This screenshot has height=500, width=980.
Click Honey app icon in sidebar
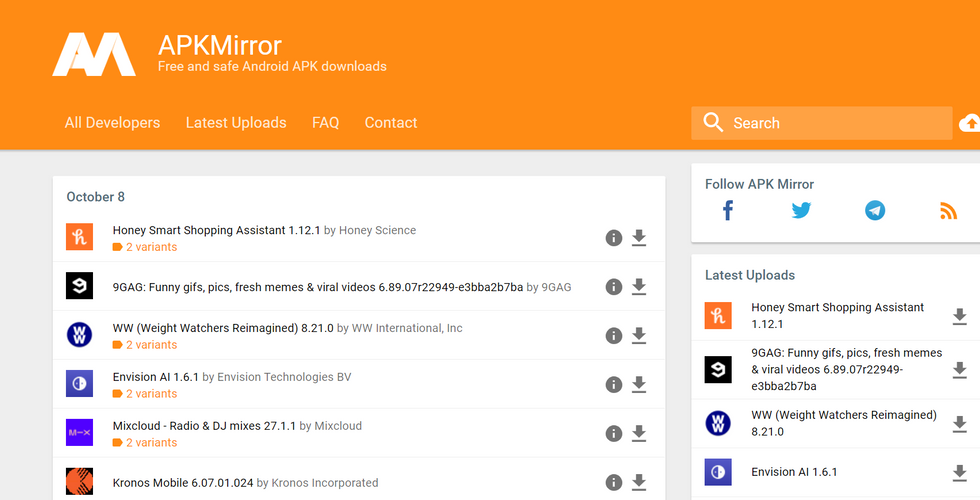point(718,316)
